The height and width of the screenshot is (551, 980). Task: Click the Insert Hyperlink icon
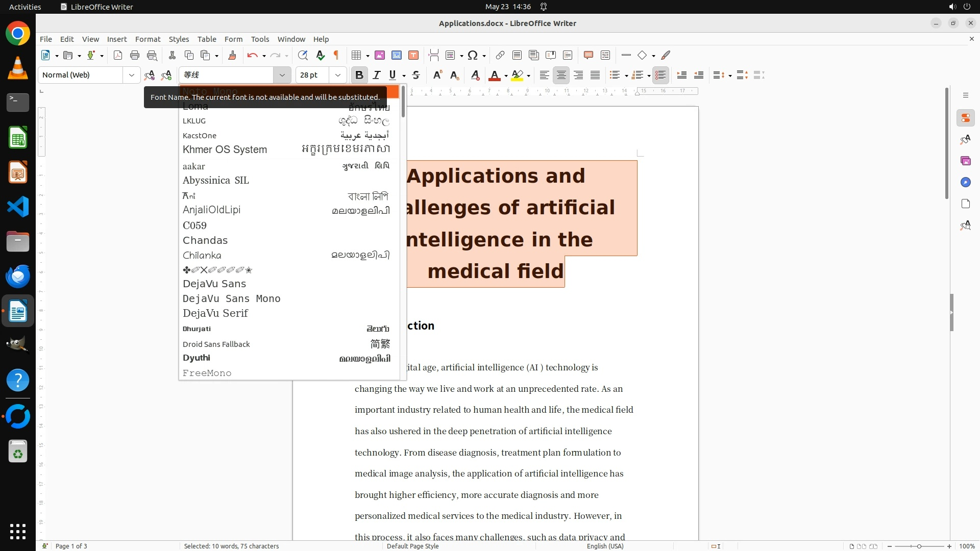click(x=500, y=55)
